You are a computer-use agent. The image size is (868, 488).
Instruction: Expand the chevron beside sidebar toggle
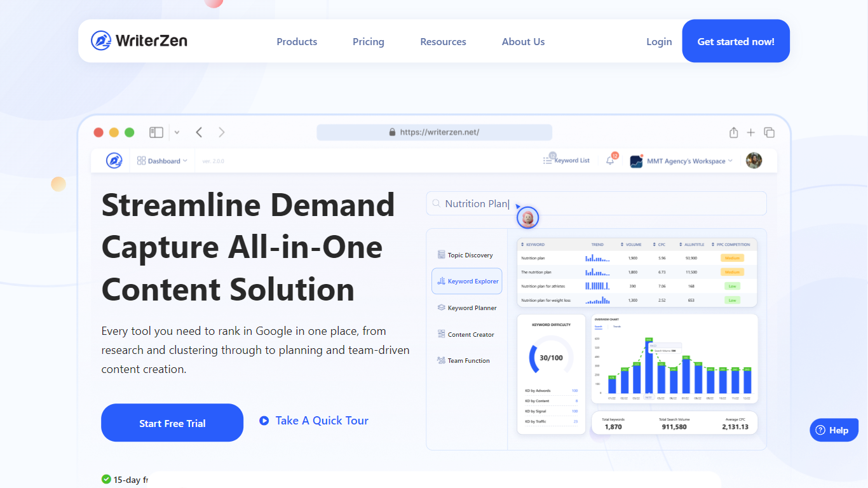pyautogui.click(x=177, y=132)
